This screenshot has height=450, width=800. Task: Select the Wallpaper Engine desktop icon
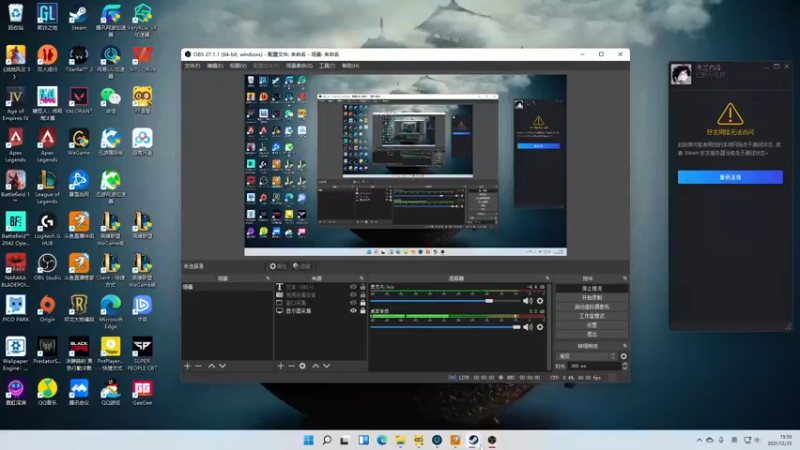coord(15,354)
